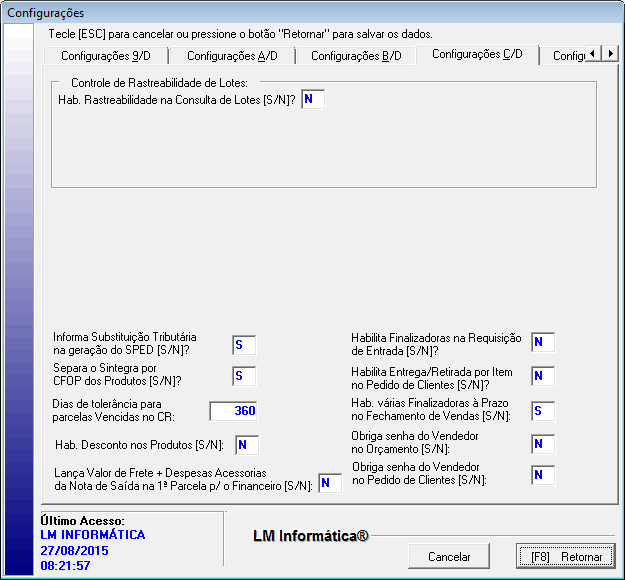
Task: Click the Rastreabilidade na Consulta de Lotes field
Action: coord(313,99)
